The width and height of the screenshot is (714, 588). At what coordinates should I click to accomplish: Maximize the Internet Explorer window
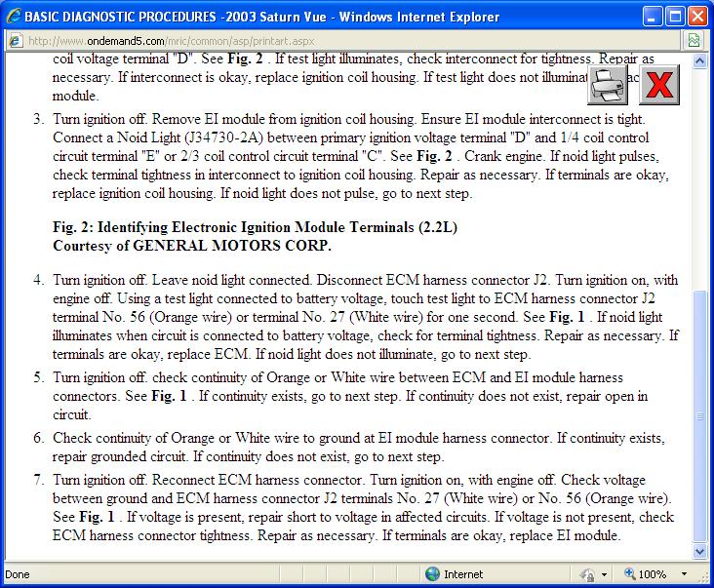pyautogui.click(x=675, y=17)
